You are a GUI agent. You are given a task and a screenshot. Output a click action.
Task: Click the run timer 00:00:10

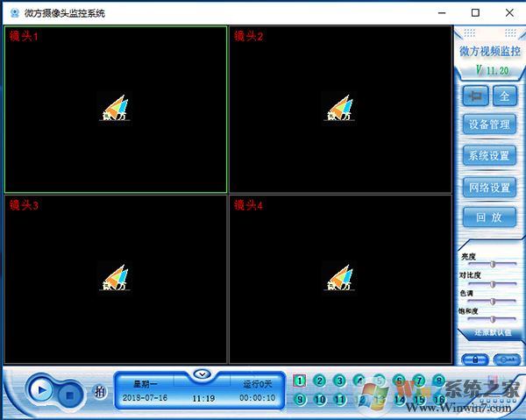click(x=257, y=398)
